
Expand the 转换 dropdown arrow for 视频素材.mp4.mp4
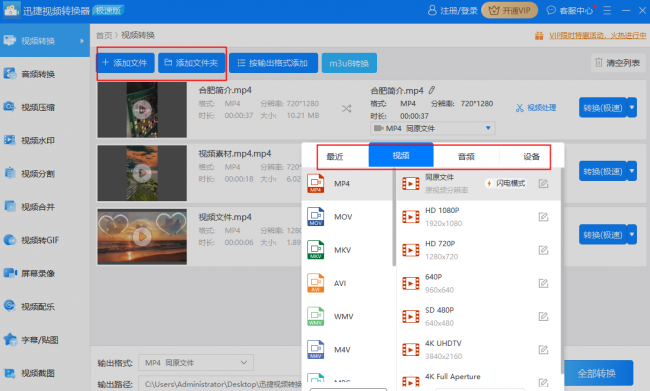pyautogui.click(x=632, y=171)
